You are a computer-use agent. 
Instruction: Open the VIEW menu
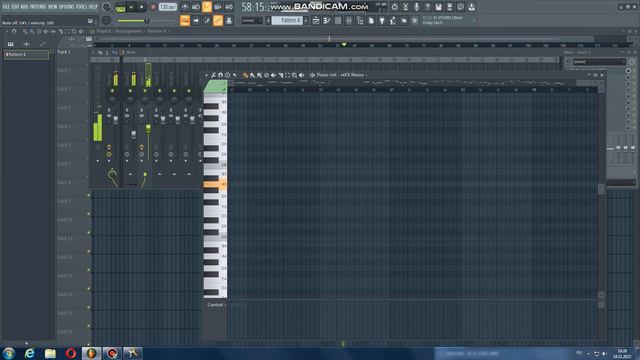click(x=53, y=7)
